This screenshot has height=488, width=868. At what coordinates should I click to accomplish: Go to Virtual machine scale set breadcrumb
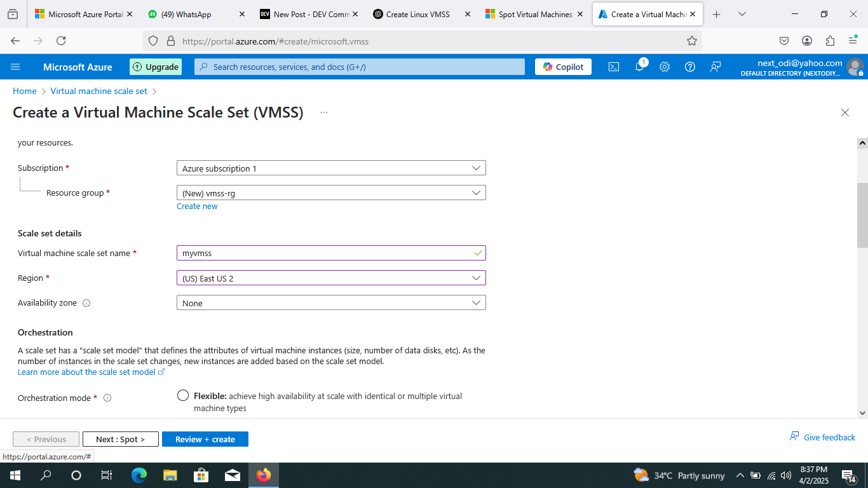coord(98,91)
